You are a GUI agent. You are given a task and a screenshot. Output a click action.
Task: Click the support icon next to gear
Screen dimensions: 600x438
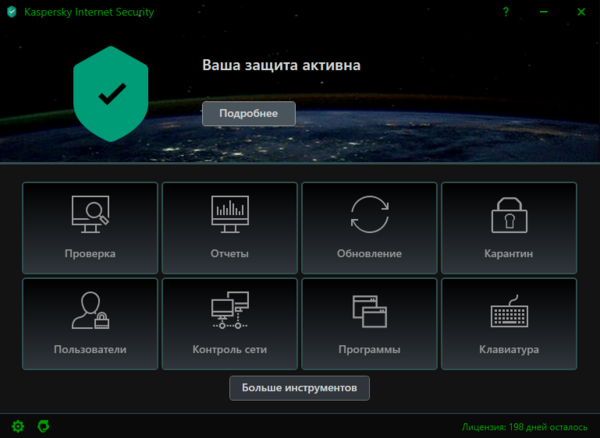[x=43, y=426]
